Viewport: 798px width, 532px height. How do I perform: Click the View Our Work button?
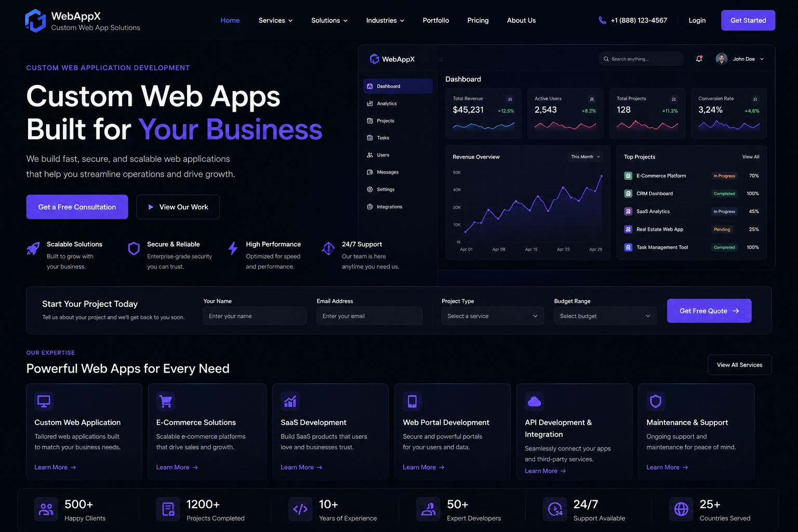178,207
